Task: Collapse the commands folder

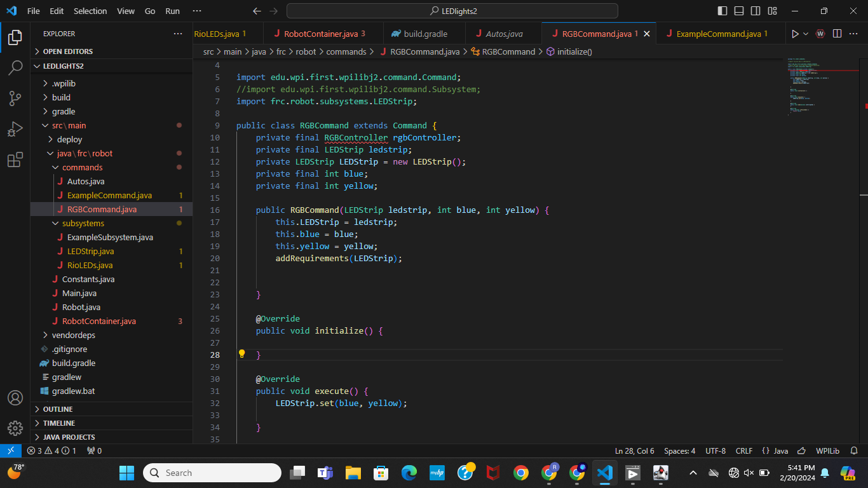Action: point(112,167)
